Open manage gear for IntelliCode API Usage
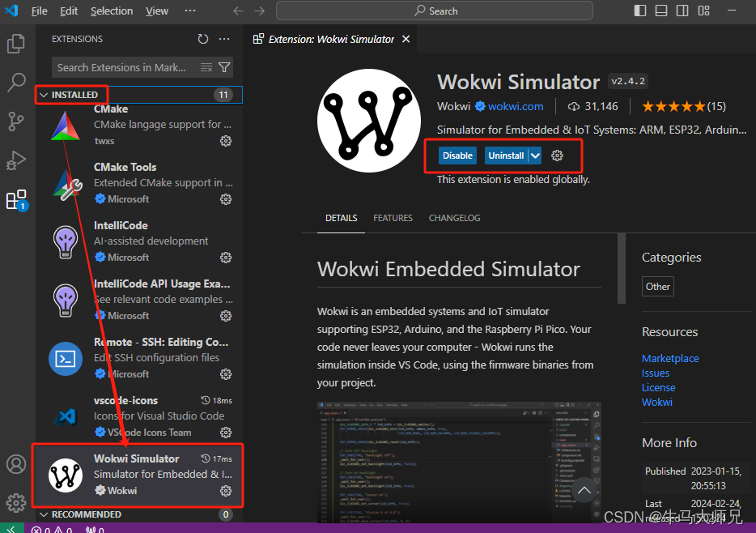The height and width of the screenshot is (533, 756). (226, 316)
